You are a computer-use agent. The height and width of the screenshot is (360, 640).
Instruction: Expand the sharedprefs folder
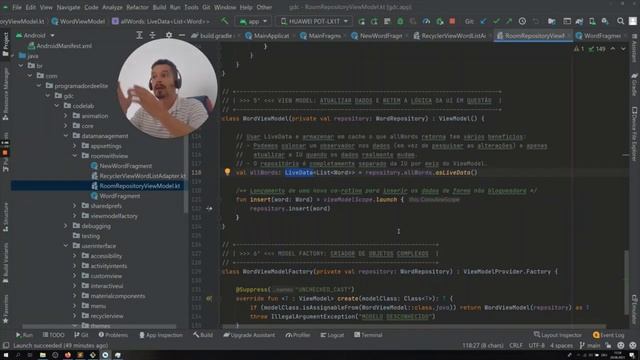[75, 206]
